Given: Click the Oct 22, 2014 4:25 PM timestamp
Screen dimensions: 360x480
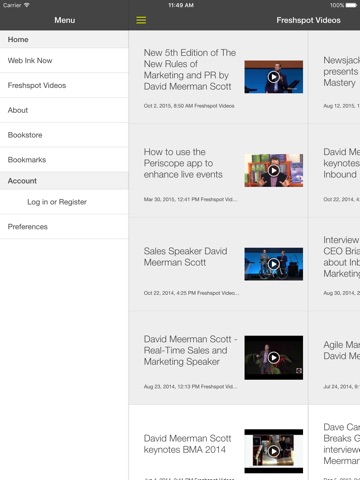Looking at the screenshot, I should click(191, 293).
